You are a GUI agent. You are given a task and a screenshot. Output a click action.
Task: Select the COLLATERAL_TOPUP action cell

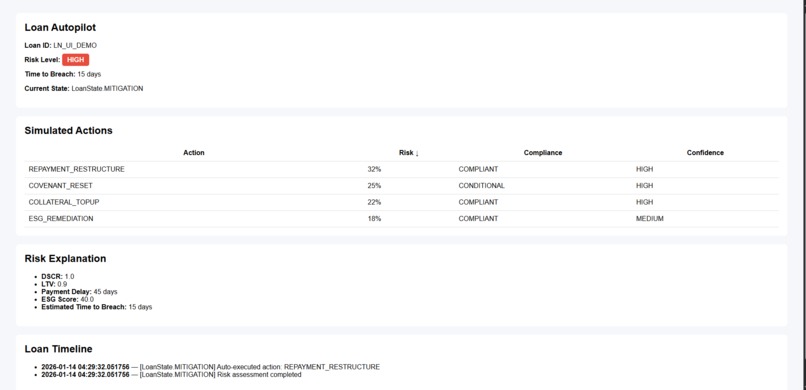click(x=64, y=202)
